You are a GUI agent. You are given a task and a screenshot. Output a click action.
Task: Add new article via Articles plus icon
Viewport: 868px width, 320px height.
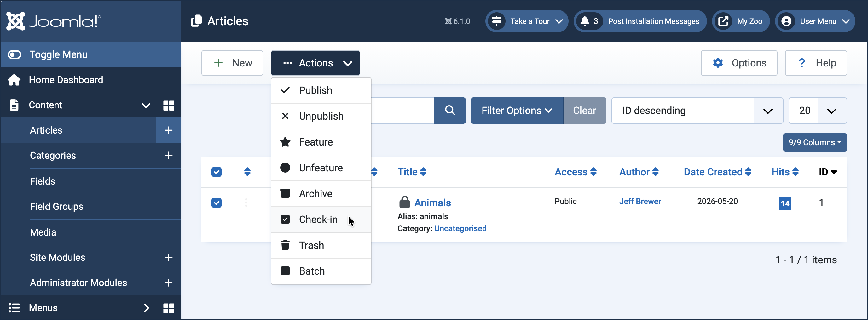point(169,130)
